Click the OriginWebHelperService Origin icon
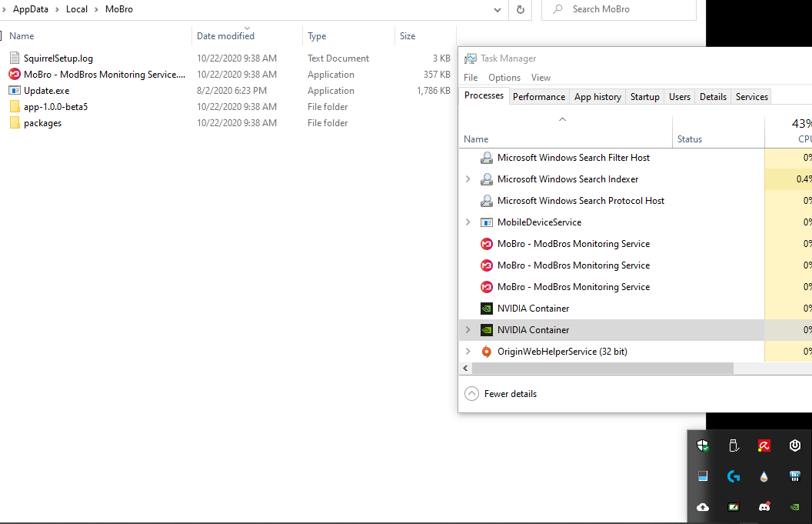 tap(486, 352)
